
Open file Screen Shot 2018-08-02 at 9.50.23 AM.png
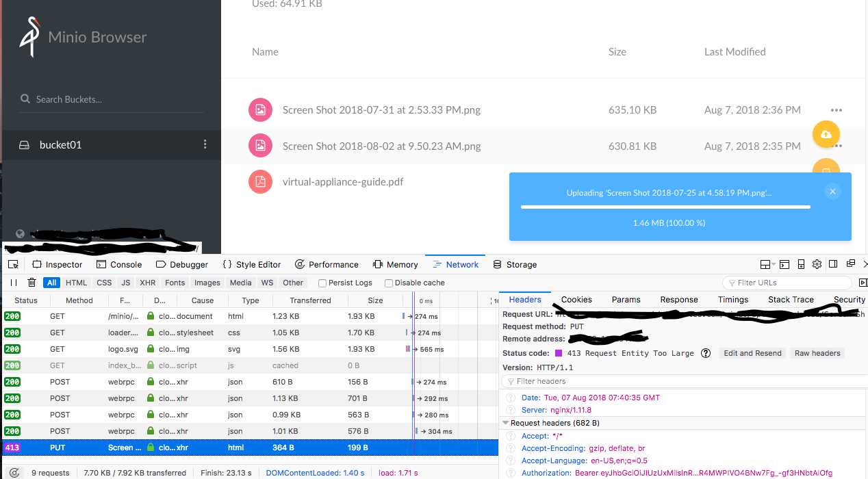(381, 146)
